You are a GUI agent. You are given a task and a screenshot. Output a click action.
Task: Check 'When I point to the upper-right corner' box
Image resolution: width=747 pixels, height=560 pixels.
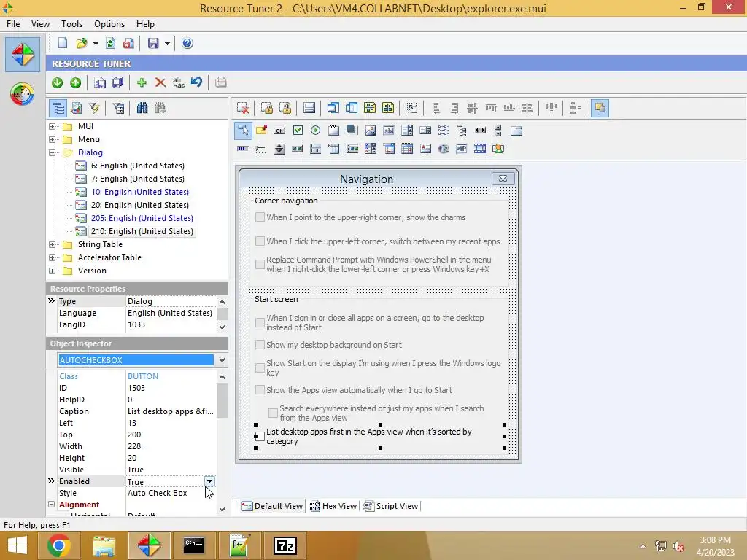click(x=260, y=217)
